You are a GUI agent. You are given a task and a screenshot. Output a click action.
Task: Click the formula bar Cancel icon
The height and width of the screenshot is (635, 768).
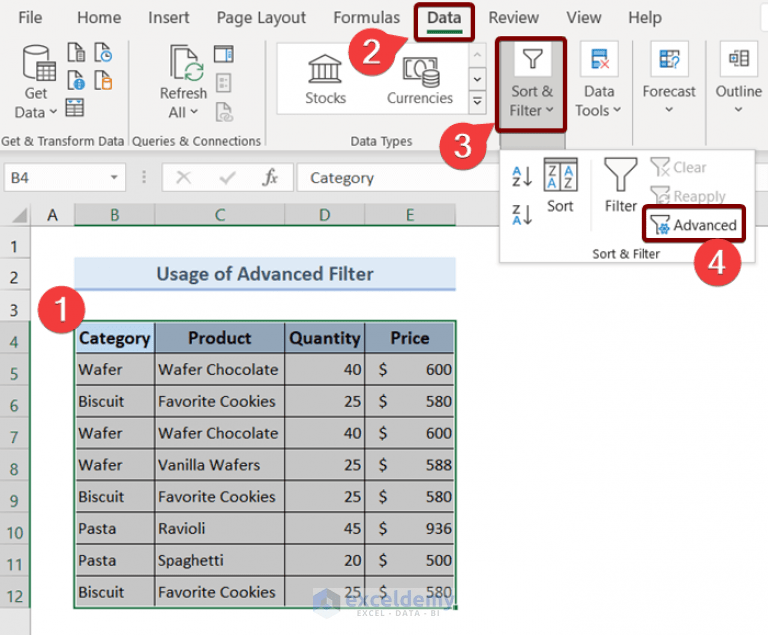click(x=183, y=177)
